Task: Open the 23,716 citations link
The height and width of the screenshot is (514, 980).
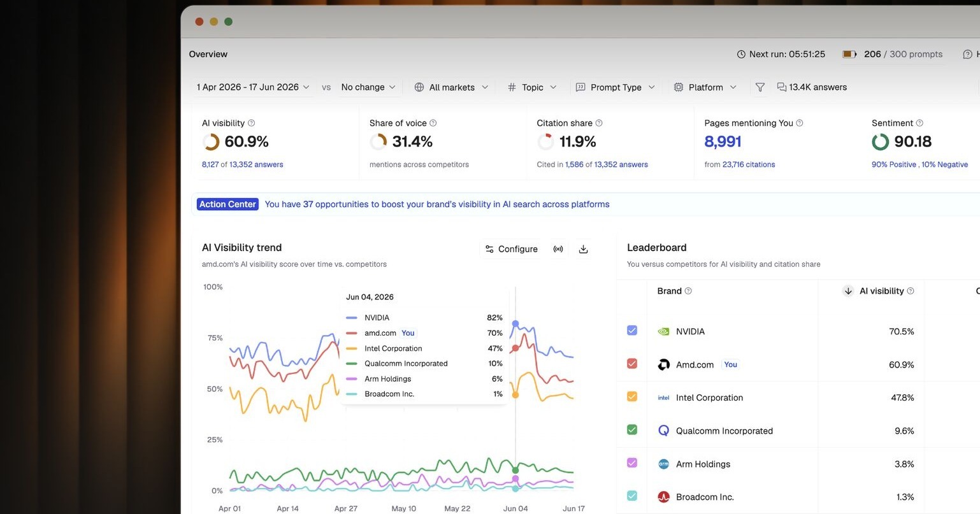Action: tap(749, 164)
